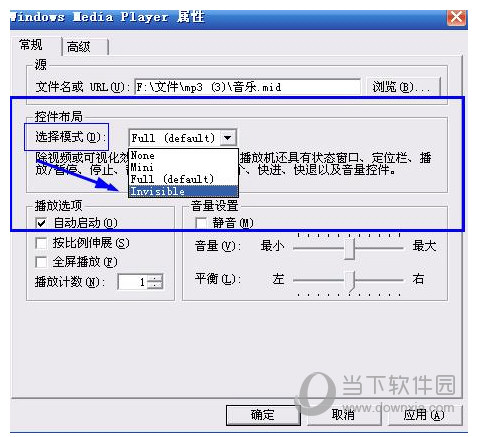Click the 应用(A) apply button
This screenshot has width=479, height=437.
(424, 415)
